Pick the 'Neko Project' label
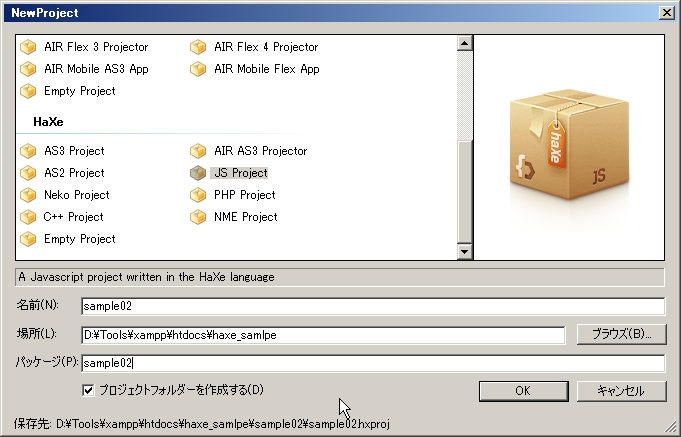This screenshot has width=681, height=437. tap(76, 195)
